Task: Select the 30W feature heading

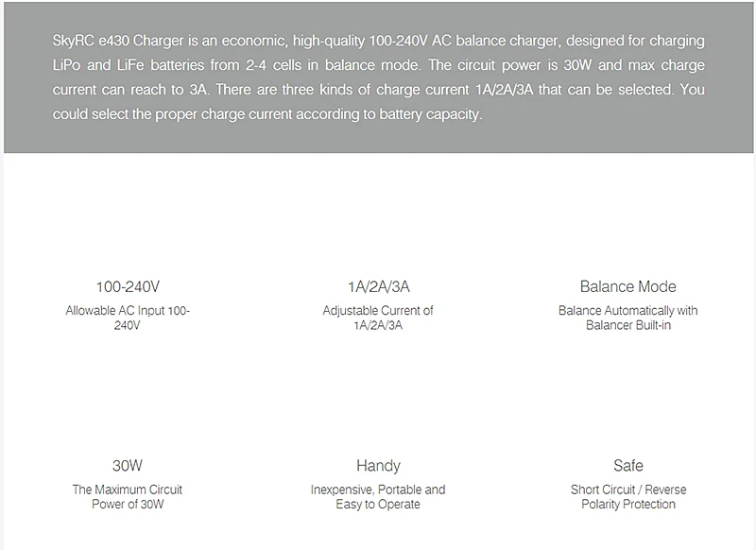Action: [x=128, y=466]
